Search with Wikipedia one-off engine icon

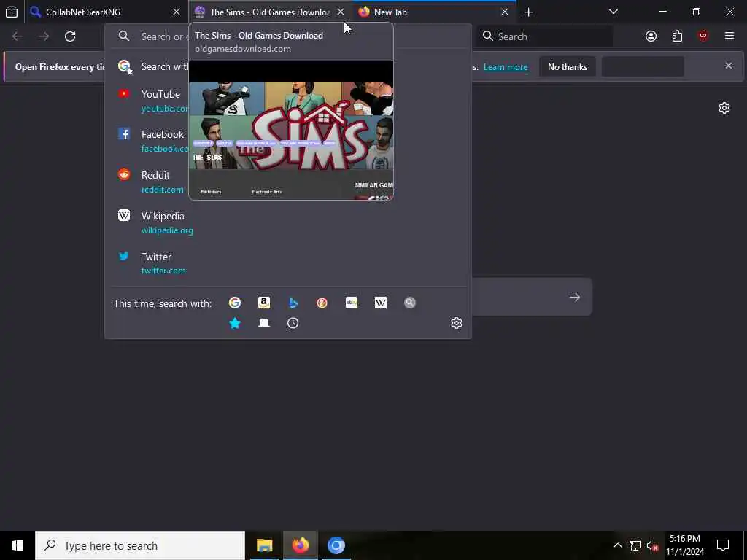(381, 303)
